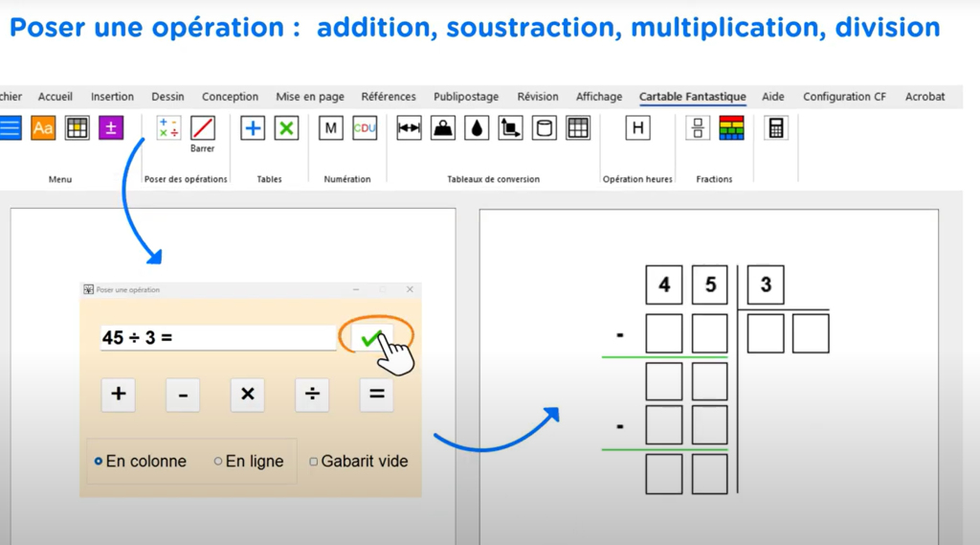Open the mass weight conversion table
This screenshot has width=980, height=545.
pos(443,128)
